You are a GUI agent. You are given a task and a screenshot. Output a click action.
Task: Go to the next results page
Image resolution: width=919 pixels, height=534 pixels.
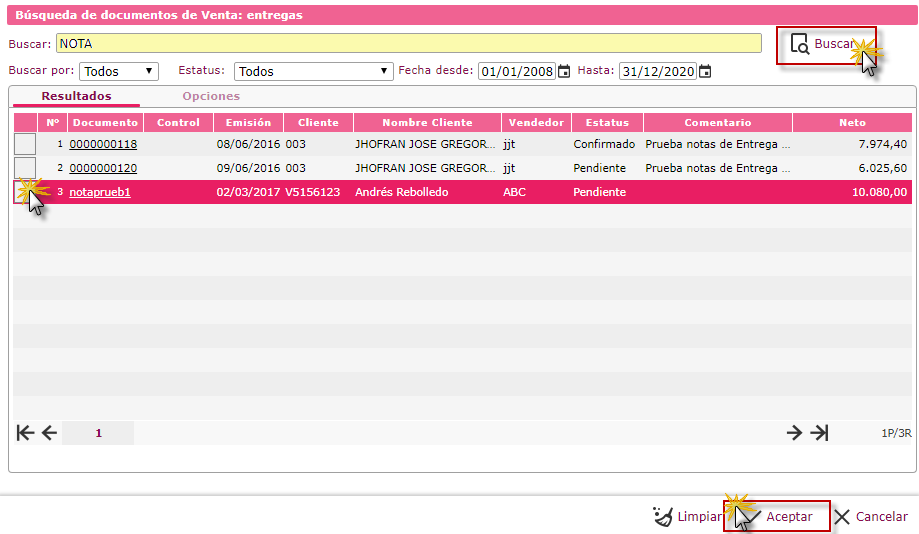point(794,433)
